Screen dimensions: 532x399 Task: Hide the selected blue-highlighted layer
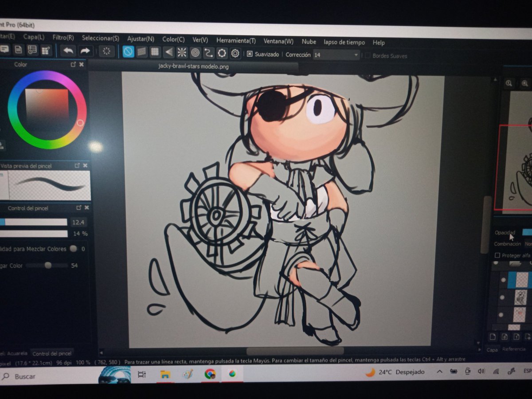pyautogui.click(x=503, y=280)
